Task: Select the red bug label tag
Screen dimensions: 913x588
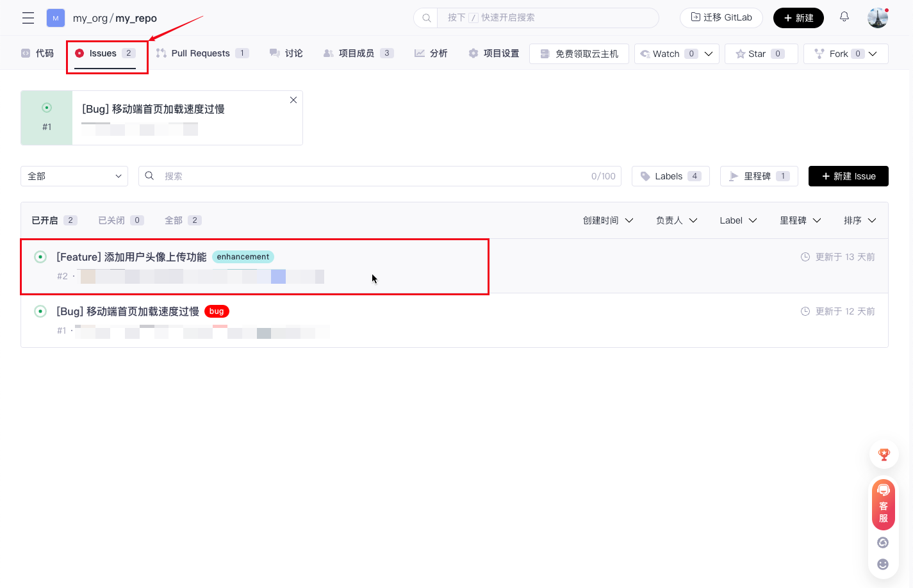Action: point(217,311)
